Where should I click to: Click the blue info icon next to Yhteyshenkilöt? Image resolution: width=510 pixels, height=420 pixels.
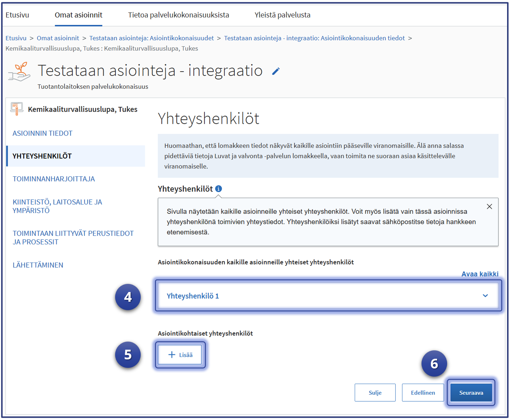point(219,189)
